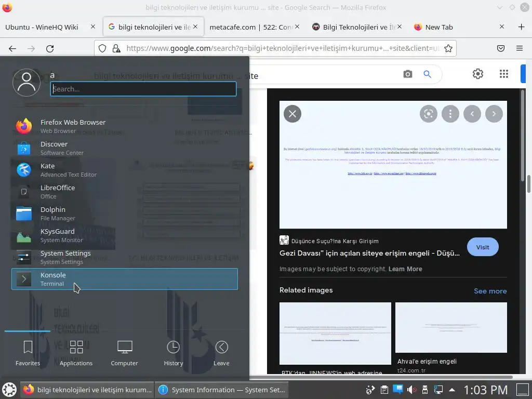Open image preview more options menu
The image size is (532, 399).
pos(450,114)
